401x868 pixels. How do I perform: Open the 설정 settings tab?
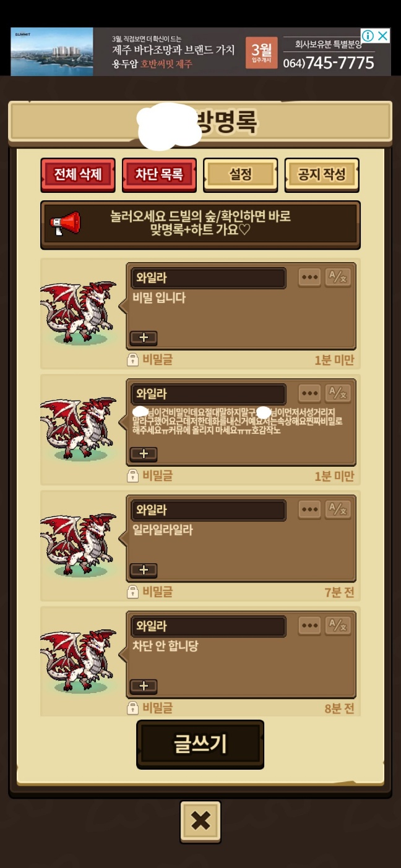point(240,175)
